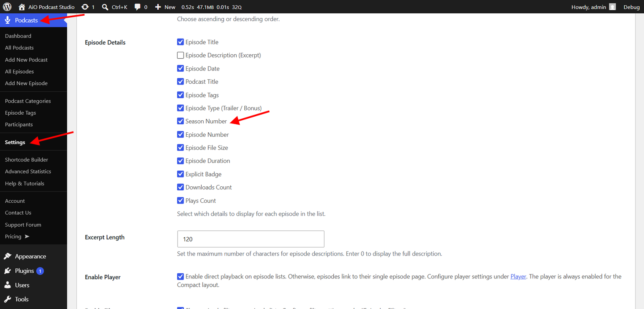Click the plus New icon
The image size is (644, 309).
[158, 7]
